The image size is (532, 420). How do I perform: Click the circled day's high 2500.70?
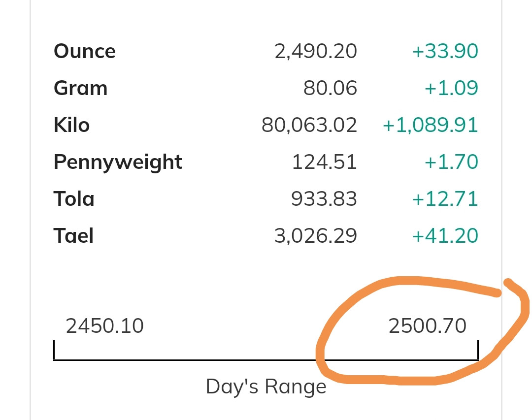(427, 326)
